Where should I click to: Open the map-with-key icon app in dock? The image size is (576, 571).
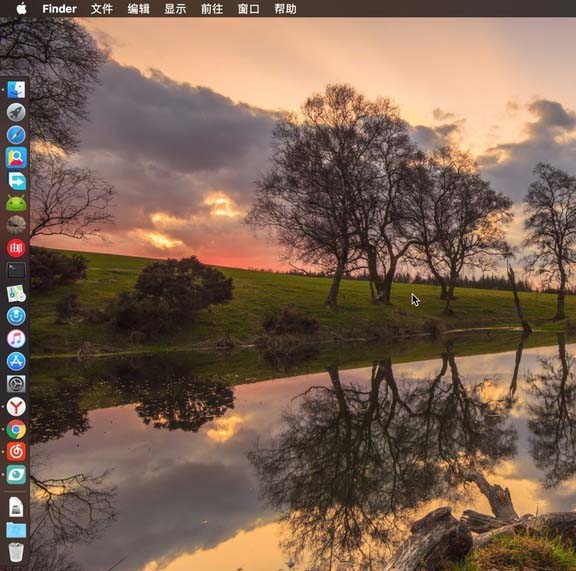click(x=16, y=294)
